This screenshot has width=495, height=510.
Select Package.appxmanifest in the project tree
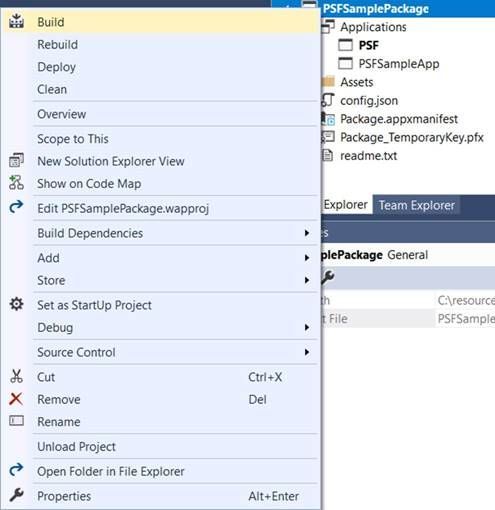coord(399,119)
